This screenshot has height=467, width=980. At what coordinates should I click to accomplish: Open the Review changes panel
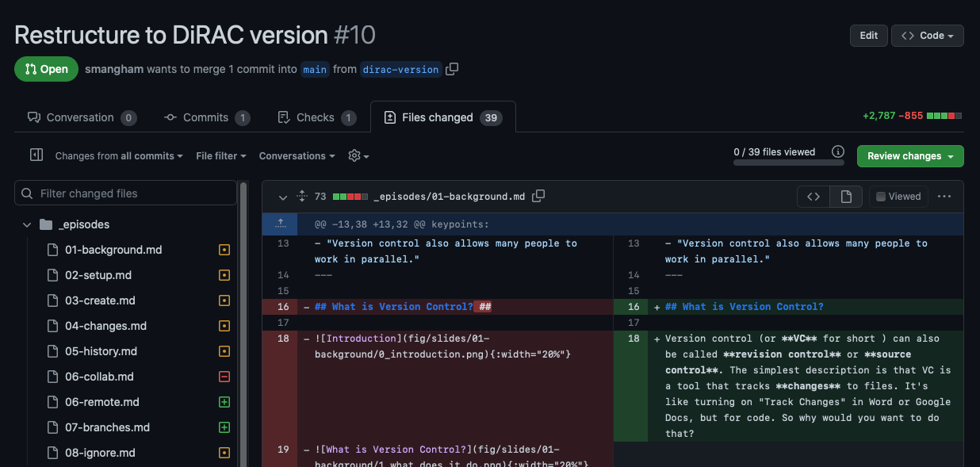(x=910, y=155)
